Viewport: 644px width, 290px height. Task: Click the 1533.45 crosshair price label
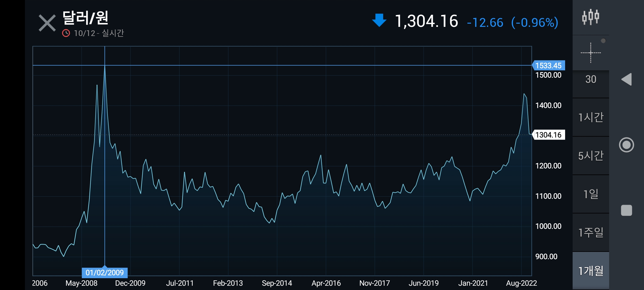coord(548,66)
